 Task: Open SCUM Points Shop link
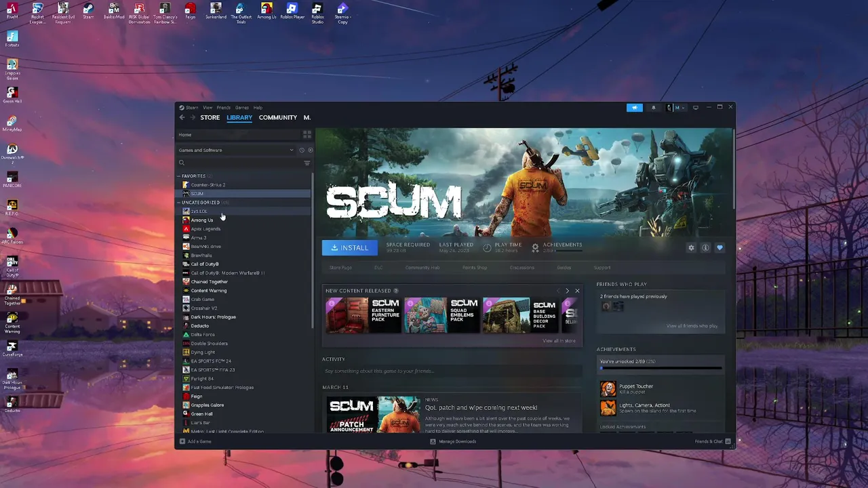coord(475,268)
